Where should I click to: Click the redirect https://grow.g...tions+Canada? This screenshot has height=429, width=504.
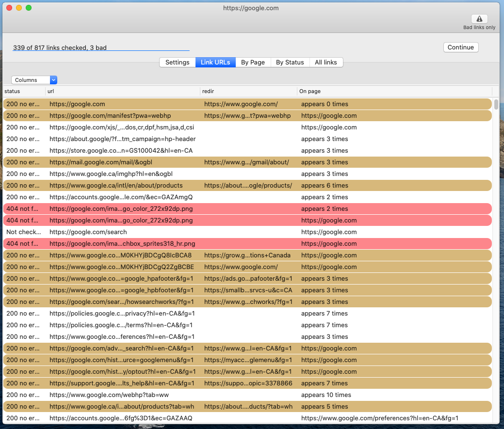tap(247, 255)
